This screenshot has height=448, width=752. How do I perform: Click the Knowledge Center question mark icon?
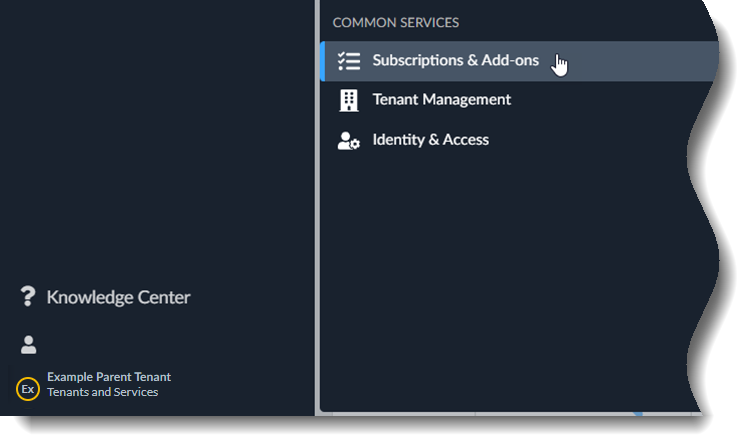click(x=28, y=297)
